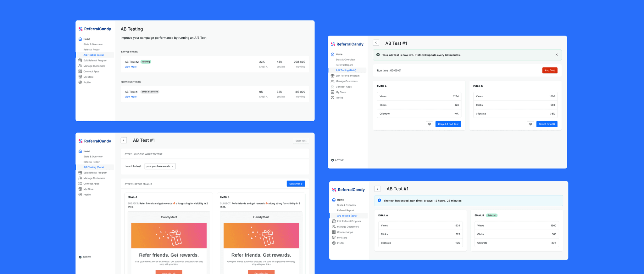This screenshot has height=274, width=644.
Task: Click the red End Test button
Action: [550, 71]
